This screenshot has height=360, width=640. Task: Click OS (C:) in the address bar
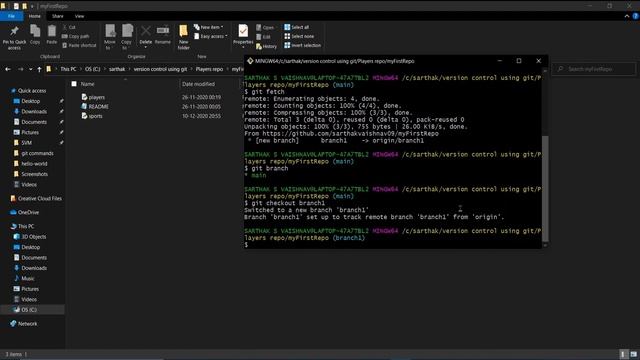coord(93,69)
